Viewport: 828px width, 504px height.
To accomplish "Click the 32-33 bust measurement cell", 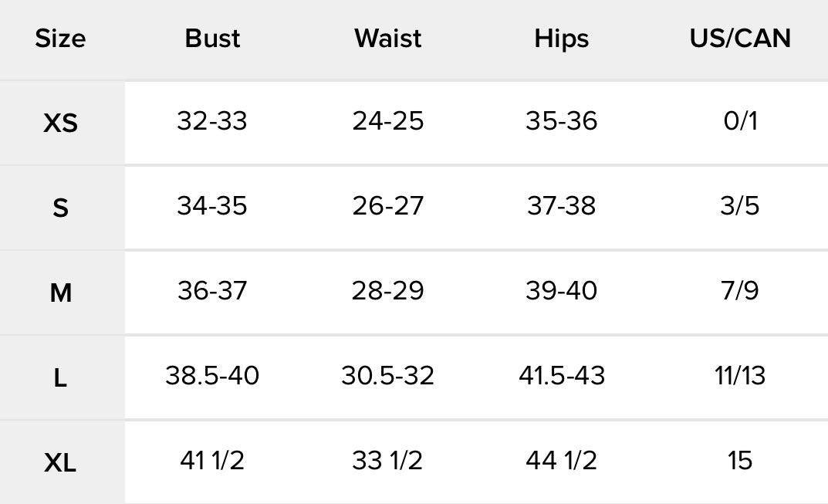I will (211, 121).
